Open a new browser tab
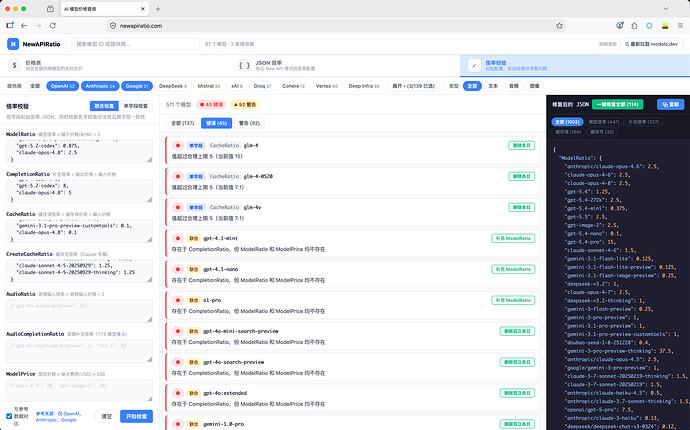The width and height of the screenshot is (690, 430). tap(158, 9)
